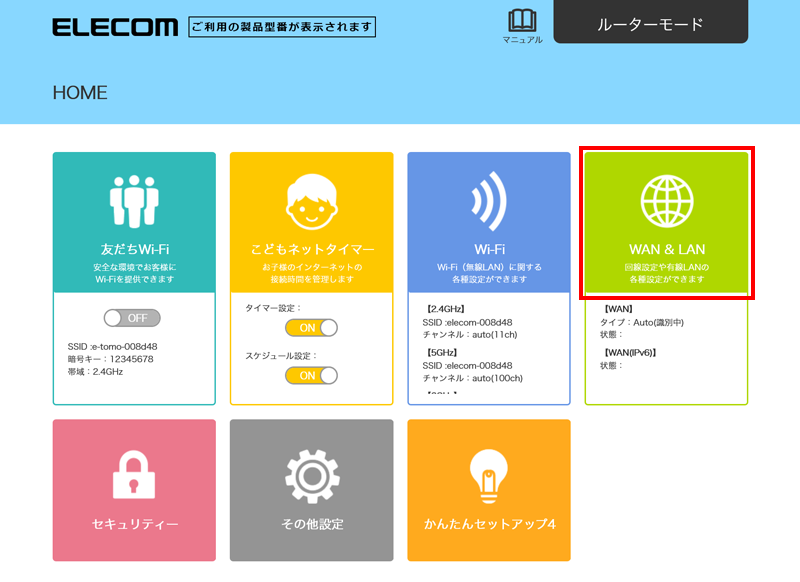Click the 安全な環境でお客様に description text
Screen dimensions: 800x582
click(135, 267)
